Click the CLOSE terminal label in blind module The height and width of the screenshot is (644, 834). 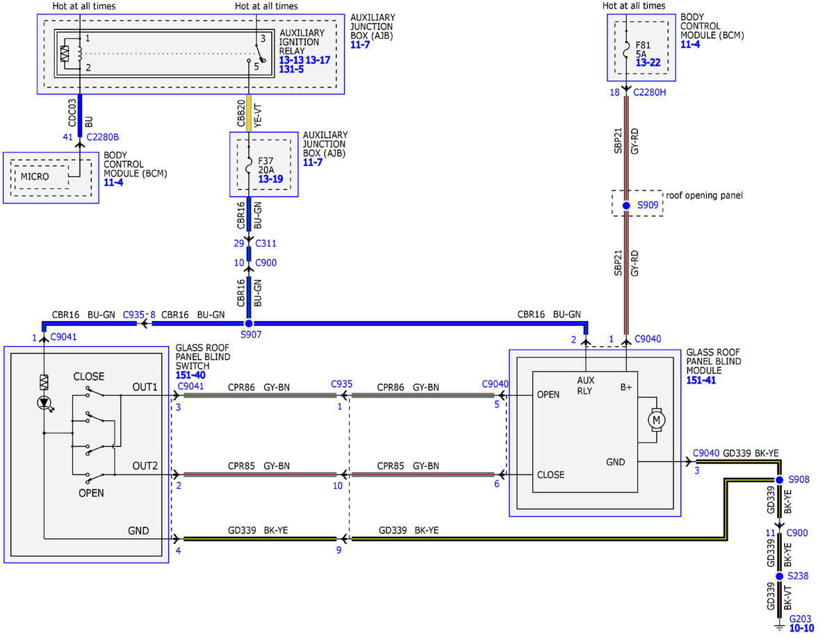(x=551, y=475)
